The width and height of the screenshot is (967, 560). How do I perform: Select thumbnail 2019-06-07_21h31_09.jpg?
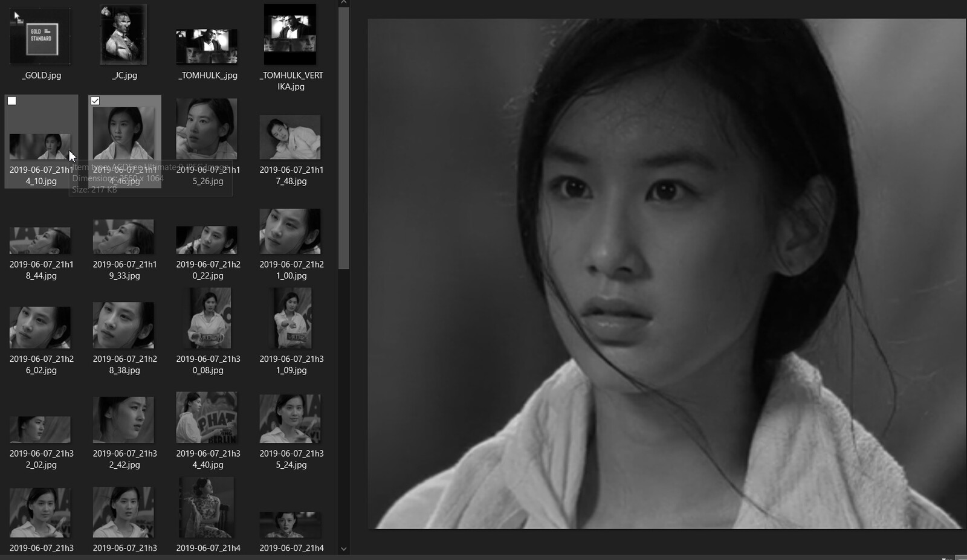[x=292, y=318]
